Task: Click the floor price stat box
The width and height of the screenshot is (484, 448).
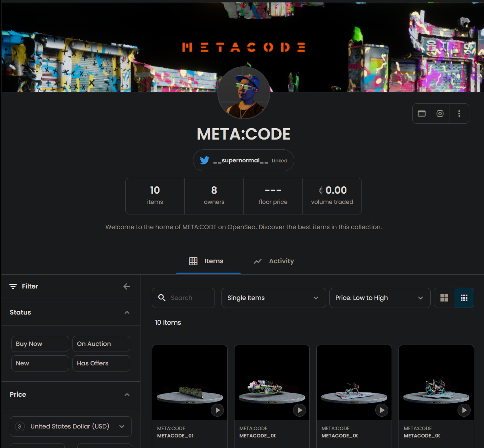Action: [x=273, y=196]
